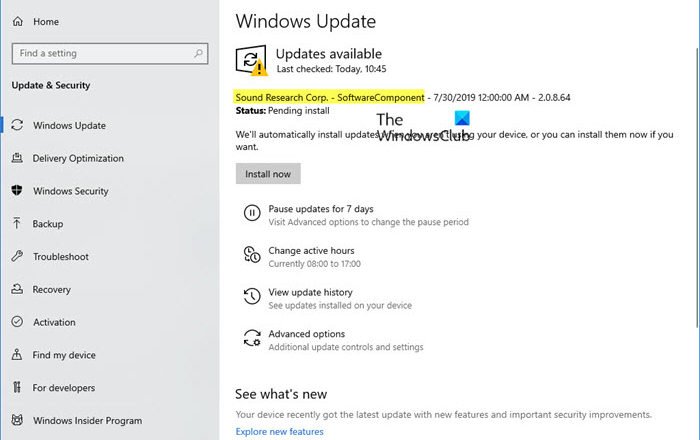
Task: Open Activation checkmark icon
Action: 17,322
